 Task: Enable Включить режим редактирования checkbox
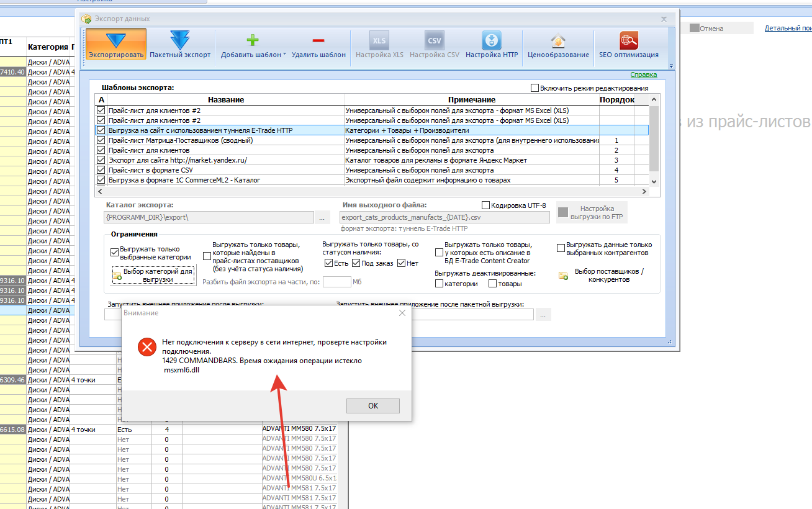(x=535, y=88)
